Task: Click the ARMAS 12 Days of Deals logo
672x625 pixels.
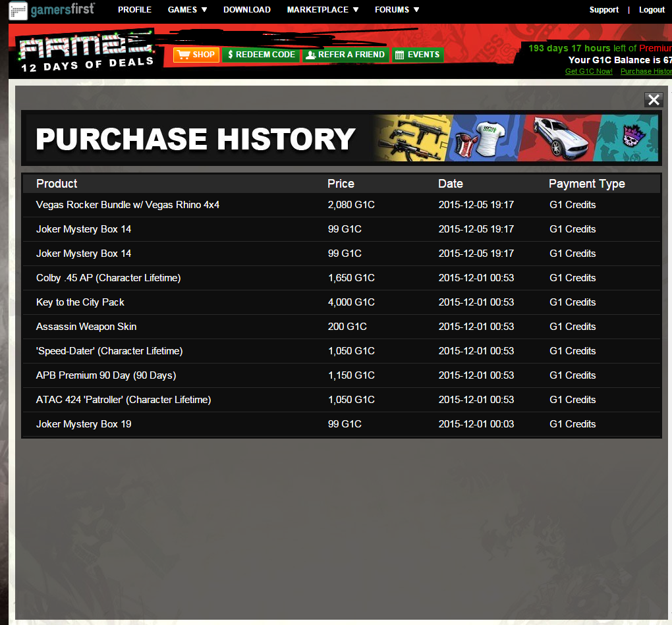Action: pos(86,51)
